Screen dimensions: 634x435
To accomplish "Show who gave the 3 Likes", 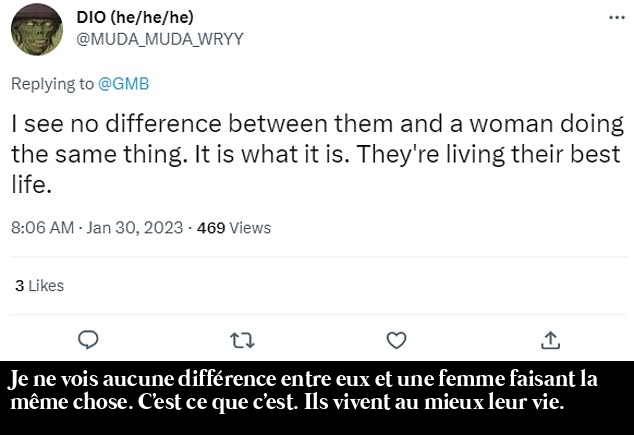I will coord(40,286).
